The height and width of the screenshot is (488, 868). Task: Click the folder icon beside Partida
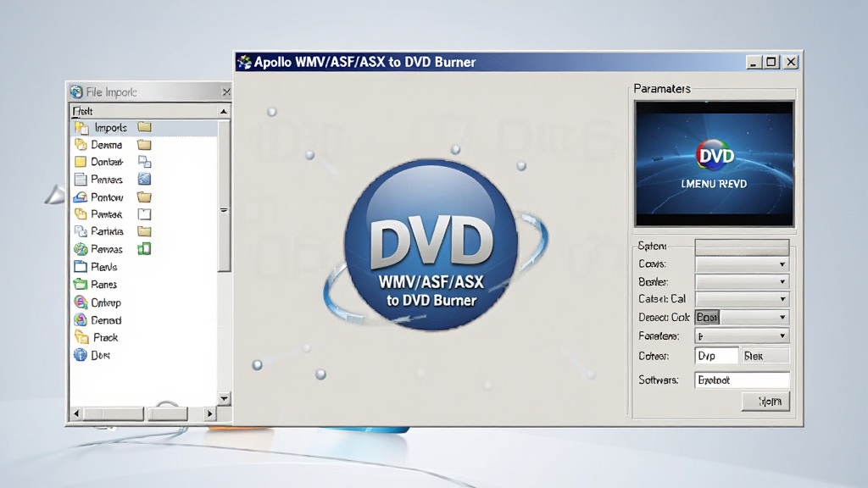click(x=144, y=231)
